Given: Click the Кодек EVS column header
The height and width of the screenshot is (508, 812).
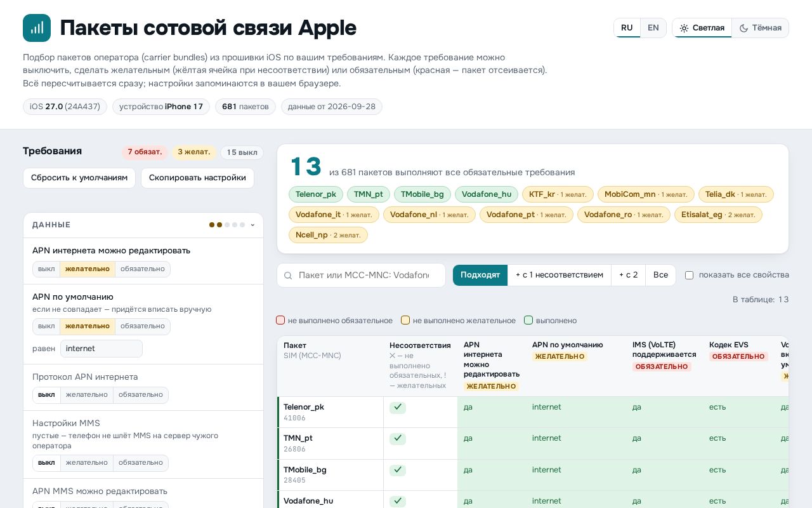Looking at the screenshot, I should [739, 366].
